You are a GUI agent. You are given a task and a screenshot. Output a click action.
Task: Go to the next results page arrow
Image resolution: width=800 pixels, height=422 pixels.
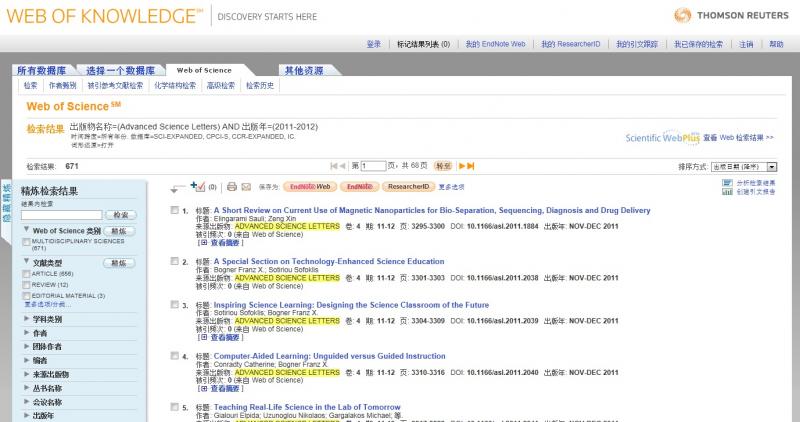[462, 166]
